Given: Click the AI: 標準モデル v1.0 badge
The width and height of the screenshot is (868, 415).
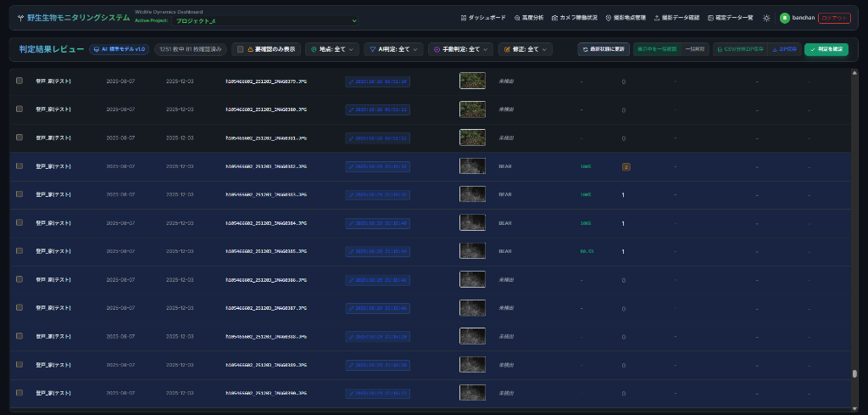Looking at the screenshot, I should point(119,49).
